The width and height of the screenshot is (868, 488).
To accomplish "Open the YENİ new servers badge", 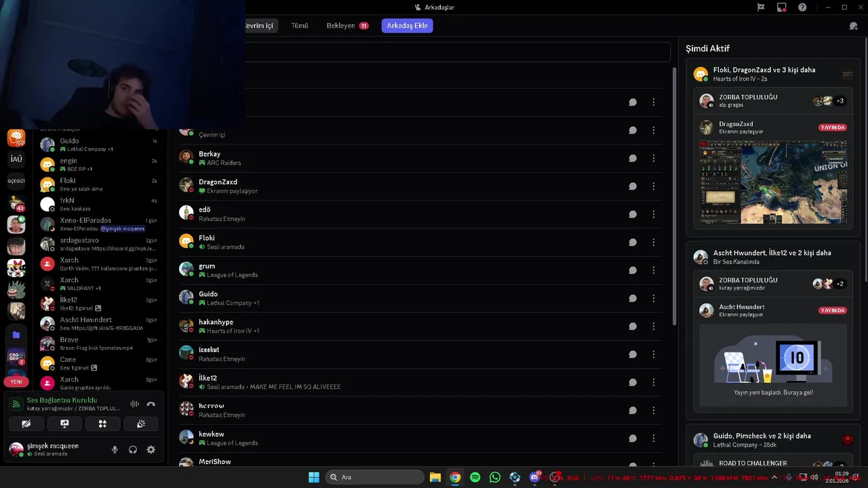I will (16, 382).
